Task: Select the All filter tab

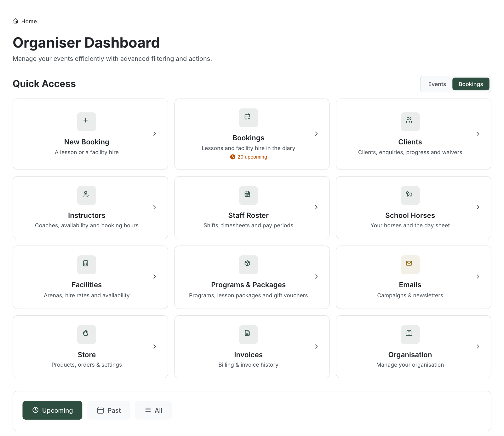Action: (153, 410)
